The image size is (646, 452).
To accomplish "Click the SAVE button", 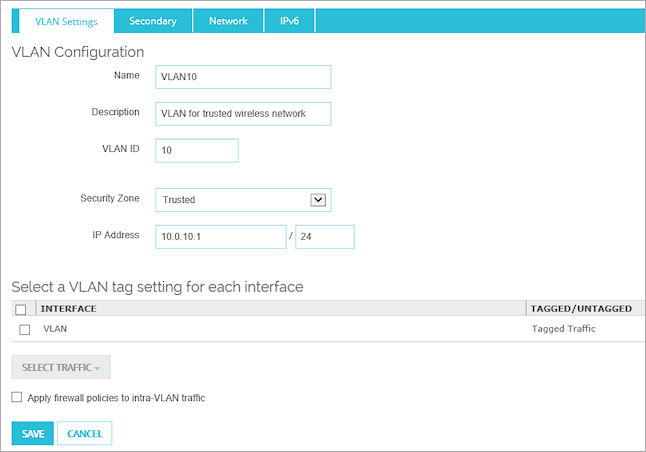I will [33, 433].
